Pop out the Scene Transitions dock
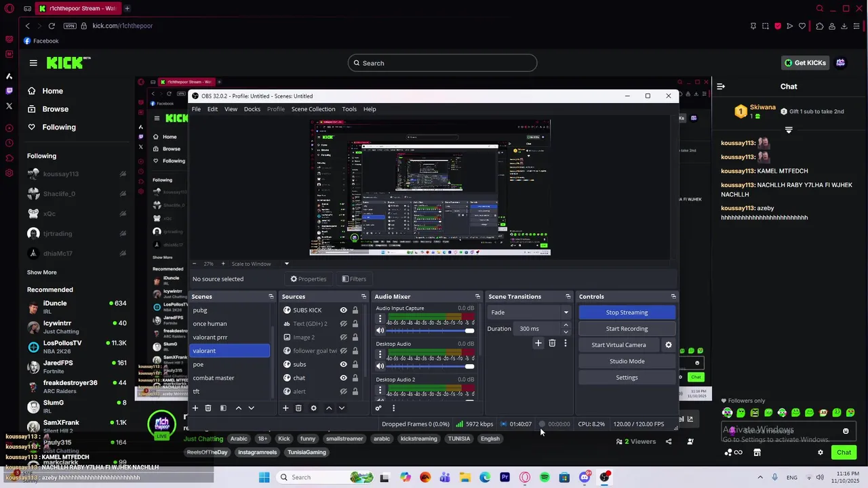The height and width of the screenshot is (488, 868). (568, 296)
